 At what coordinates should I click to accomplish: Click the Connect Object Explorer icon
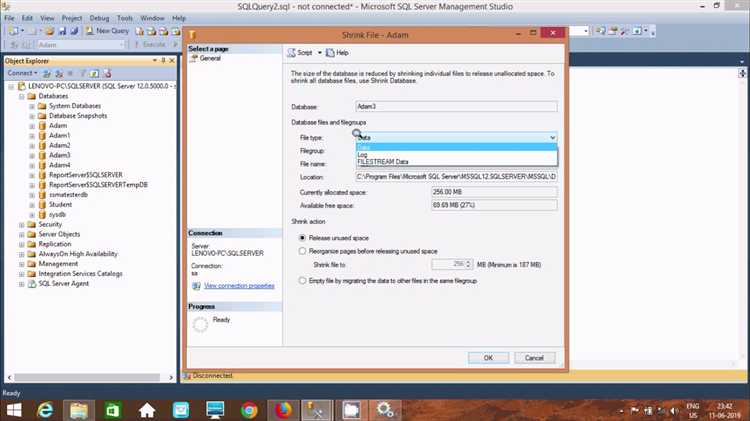[47, 73]
